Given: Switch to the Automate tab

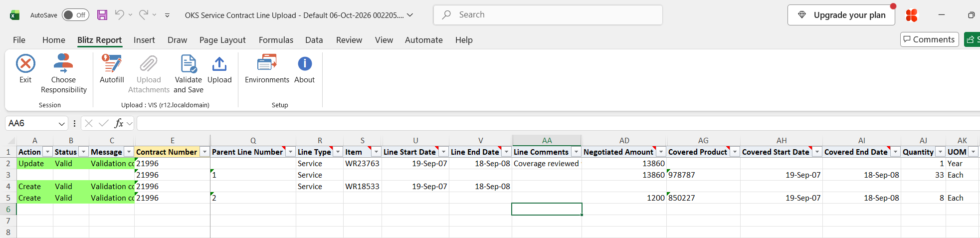Looking at the screenshot, I should click(424, 40).
